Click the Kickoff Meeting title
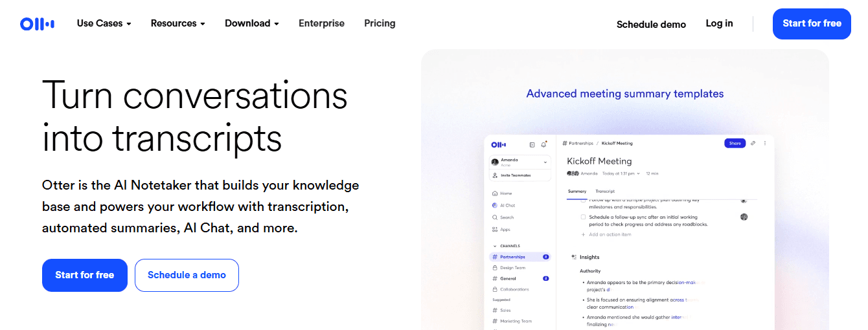Image resolution: width=868 pixels, height=330 pixels. coord(599,161)
